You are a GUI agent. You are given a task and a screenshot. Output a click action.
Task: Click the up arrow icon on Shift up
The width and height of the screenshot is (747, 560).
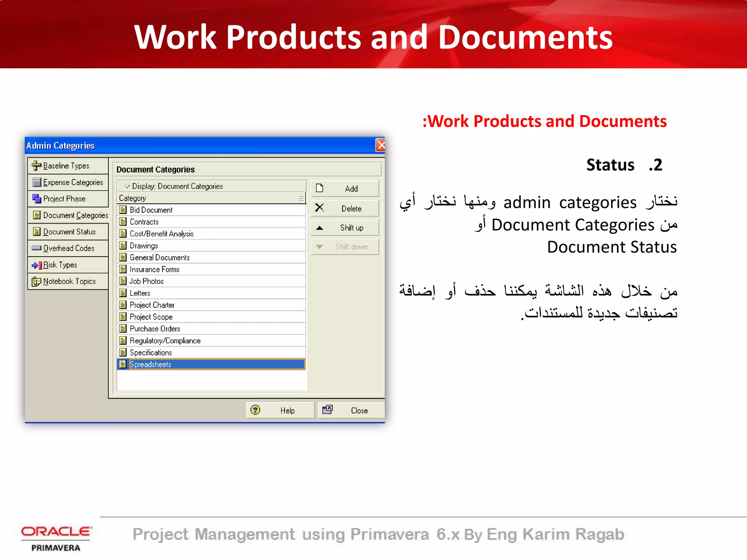tap(320, 228)
